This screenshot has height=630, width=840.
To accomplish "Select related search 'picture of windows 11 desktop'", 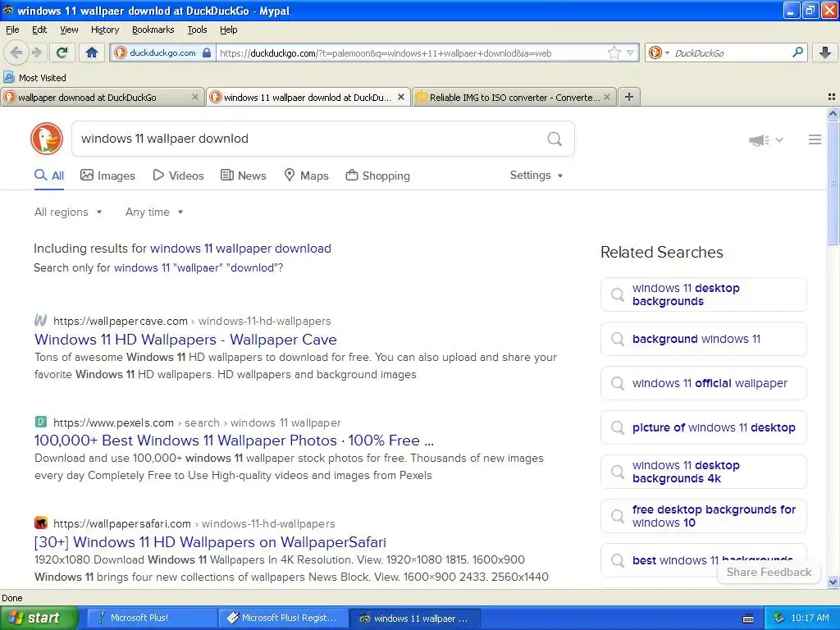I will pos(703,427).
